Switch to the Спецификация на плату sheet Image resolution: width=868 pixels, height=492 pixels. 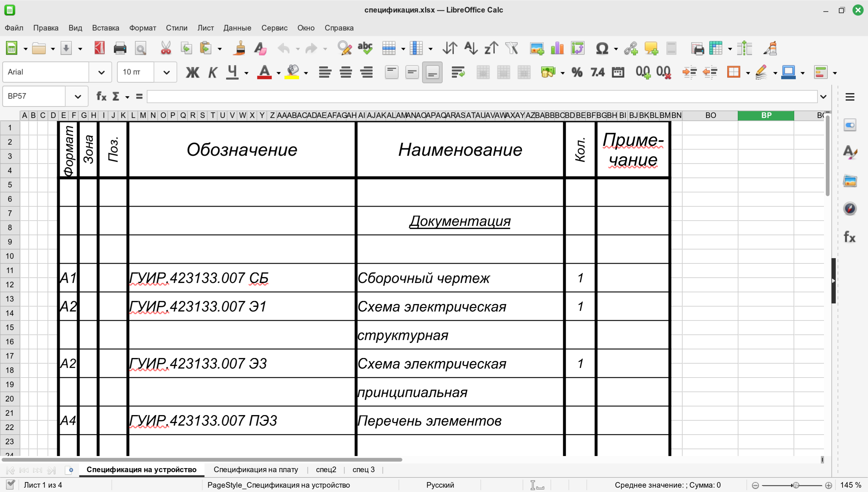(x=255, y=469)
